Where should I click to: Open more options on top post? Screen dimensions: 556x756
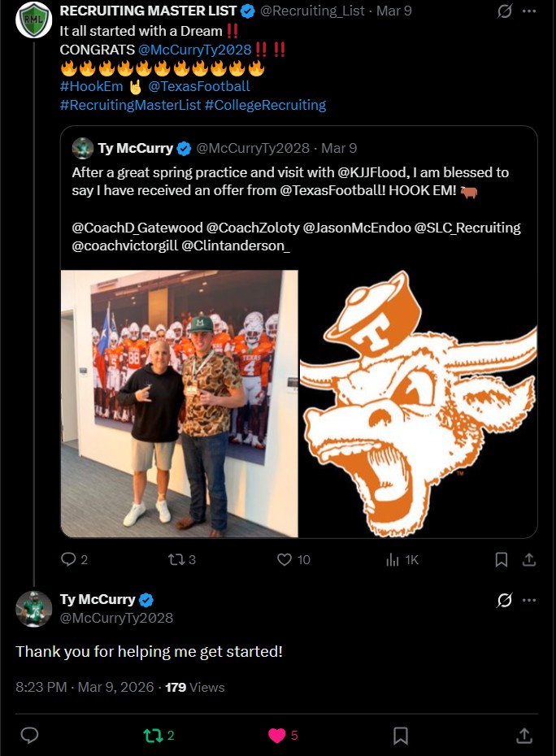[x=529, y=11]
